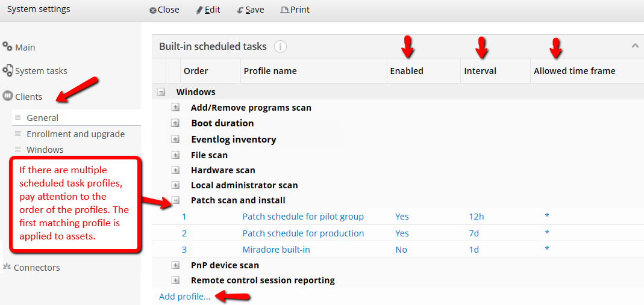Open the Connectors section
This screenshot has width=644, height=305.
[x=37, y=268]
